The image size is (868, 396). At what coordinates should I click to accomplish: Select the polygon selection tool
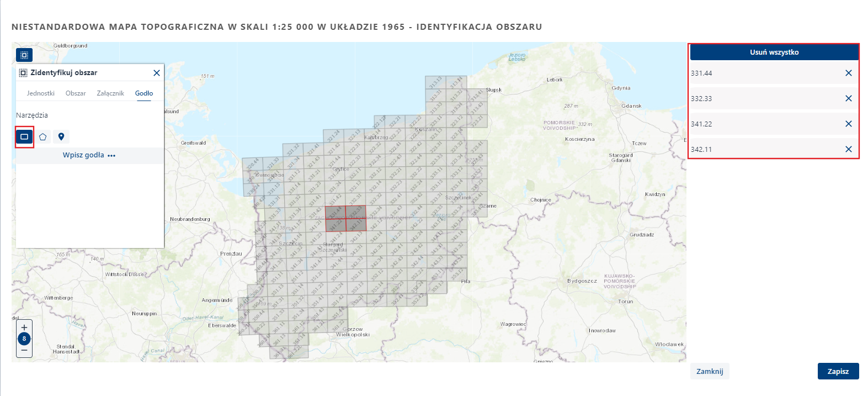42,136
